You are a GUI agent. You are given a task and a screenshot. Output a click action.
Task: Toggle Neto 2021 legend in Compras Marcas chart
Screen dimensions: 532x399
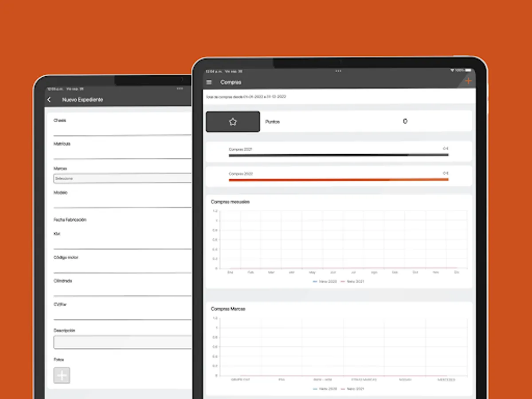(352, 389)
